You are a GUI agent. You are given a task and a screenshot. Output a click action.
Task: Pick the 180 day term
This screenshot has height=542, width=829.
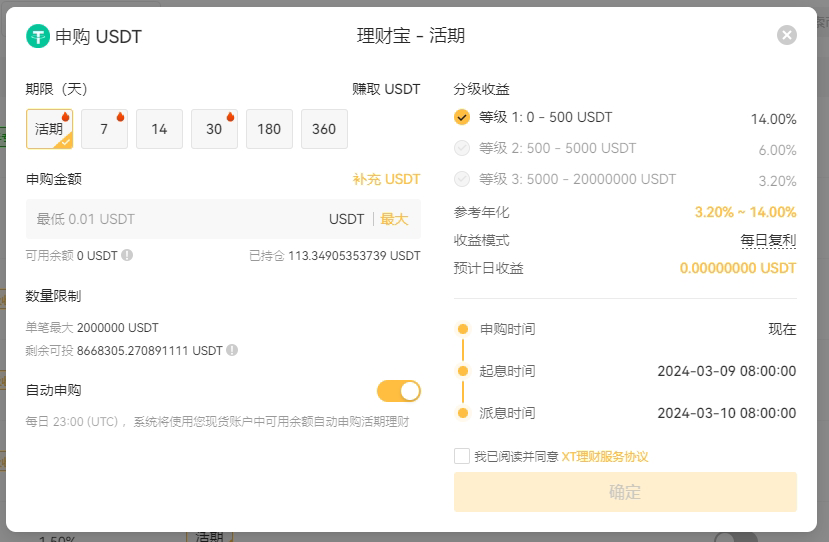[269, 129]
